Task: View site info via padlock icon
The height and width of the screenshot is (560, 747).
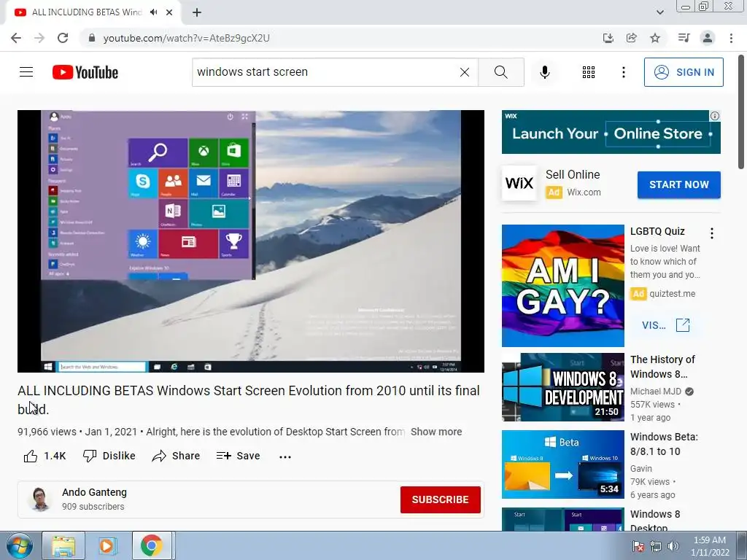Action: (x=92, y=38)
